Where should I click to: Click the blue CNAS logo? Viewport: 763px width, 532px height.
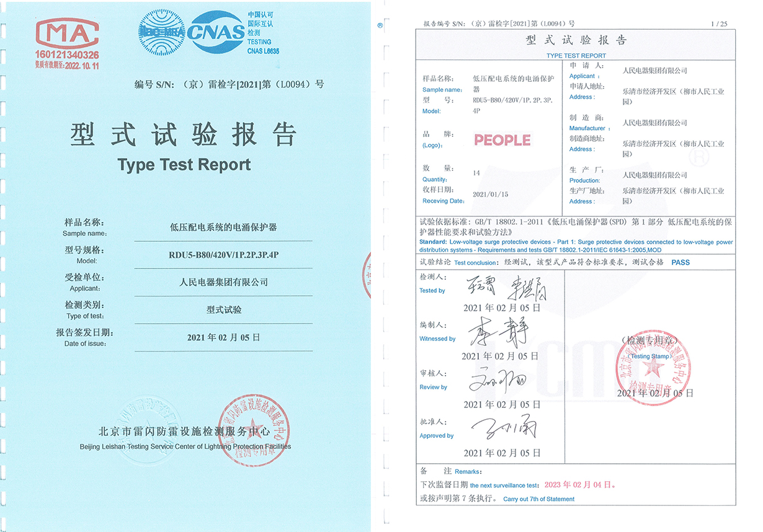(x=216, y=32)
